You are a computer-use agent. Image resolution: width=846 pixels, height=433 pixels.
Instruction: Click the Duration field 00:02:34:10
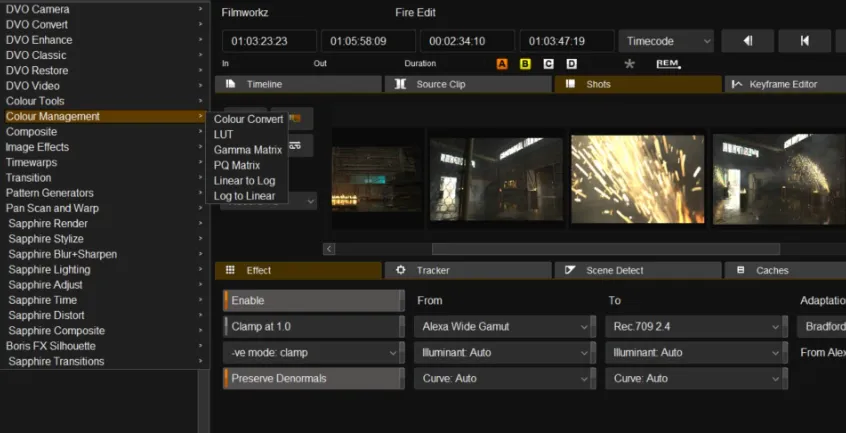pyautogui.click(x=468, y=41)
